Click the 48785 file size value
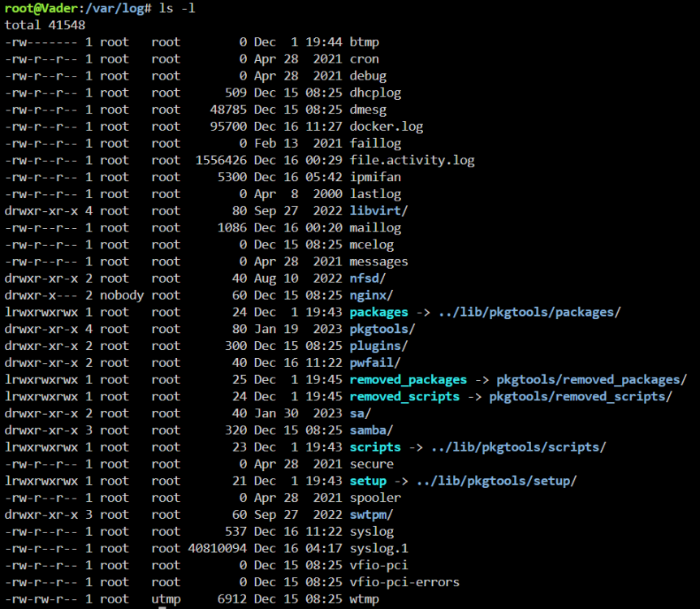Screen dimensions: 700x609 pos(228,110)
